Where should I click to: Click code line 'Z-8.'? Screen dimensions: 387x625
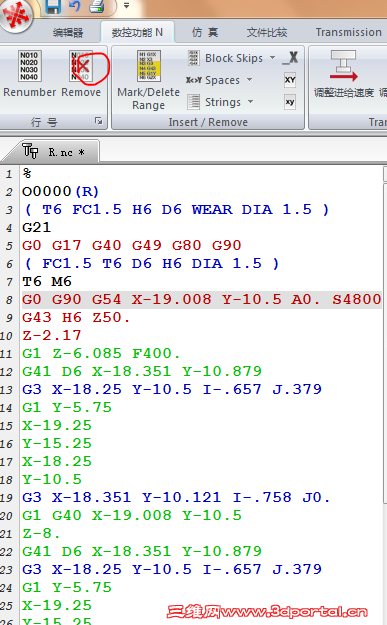[x=41, y=533]
